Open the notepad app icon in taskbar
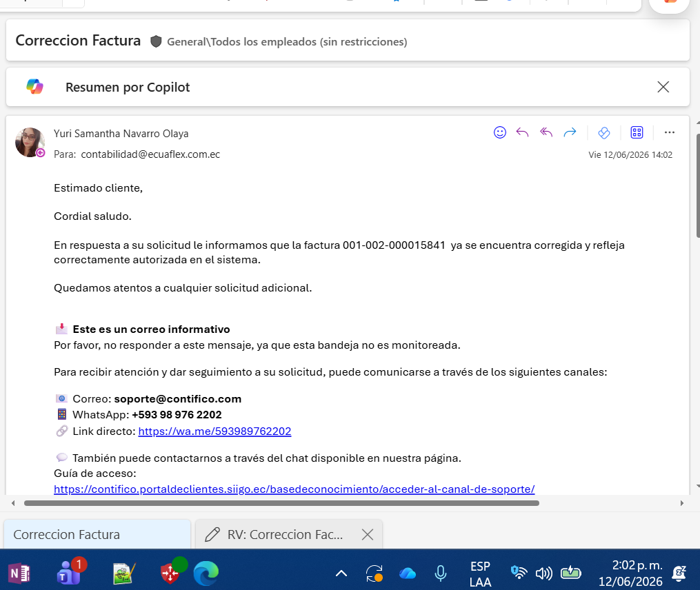Screen dimensions: 700x590 click(123, 573)
